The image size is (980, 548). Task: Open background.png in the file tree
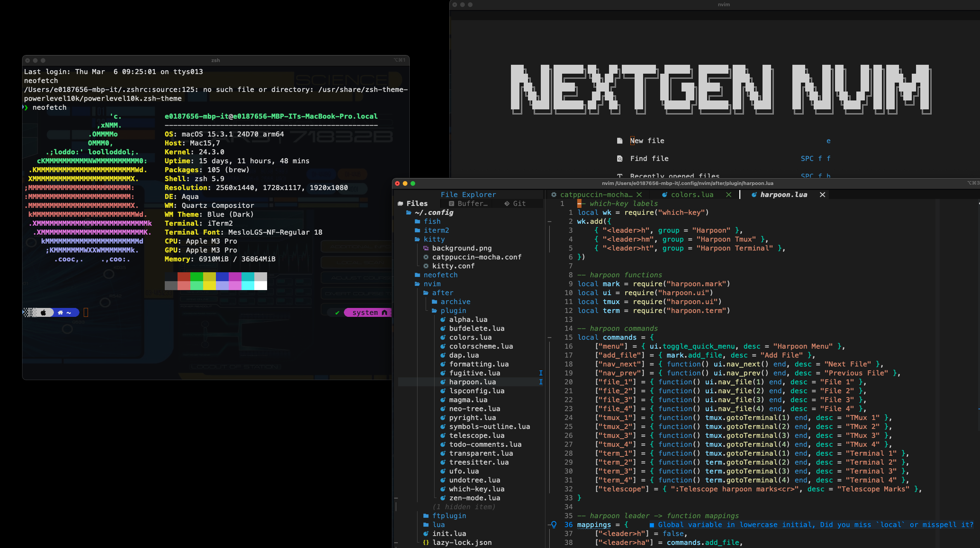[x=457, y=248]
